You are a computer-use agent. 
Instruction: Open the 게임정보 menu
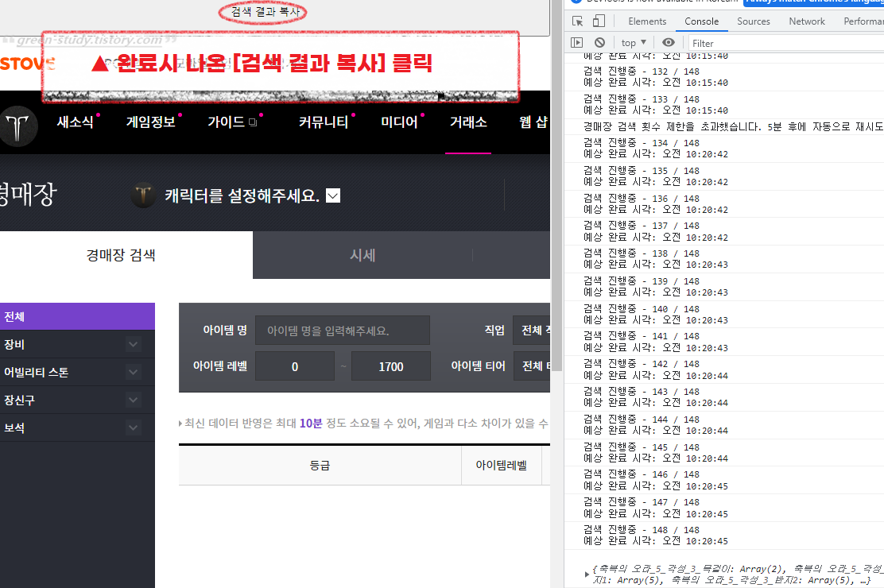pyautogui.click(x=150, y=122)
